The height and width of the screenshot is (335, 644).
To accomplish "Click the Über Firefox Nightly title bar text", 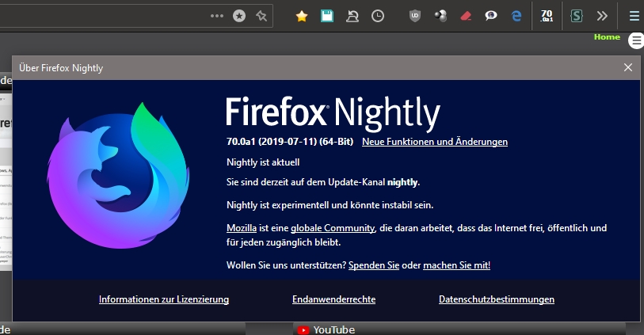I will [x=61, y=68].
